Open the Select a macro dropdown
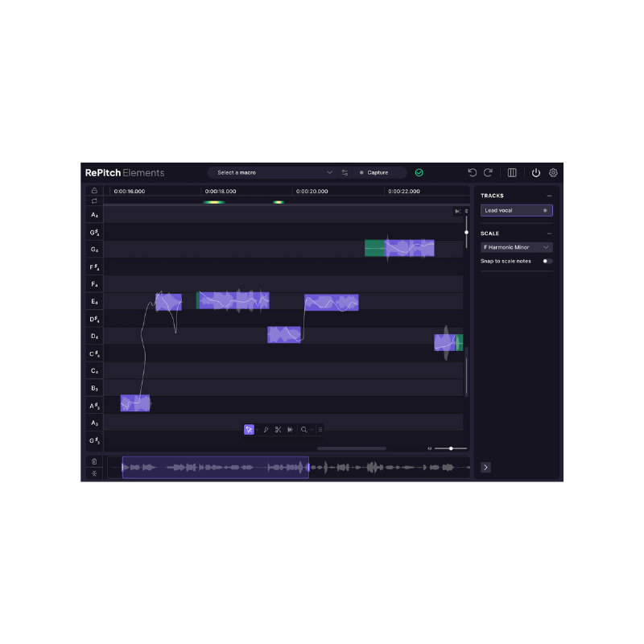644x644 pixels. 274,172
